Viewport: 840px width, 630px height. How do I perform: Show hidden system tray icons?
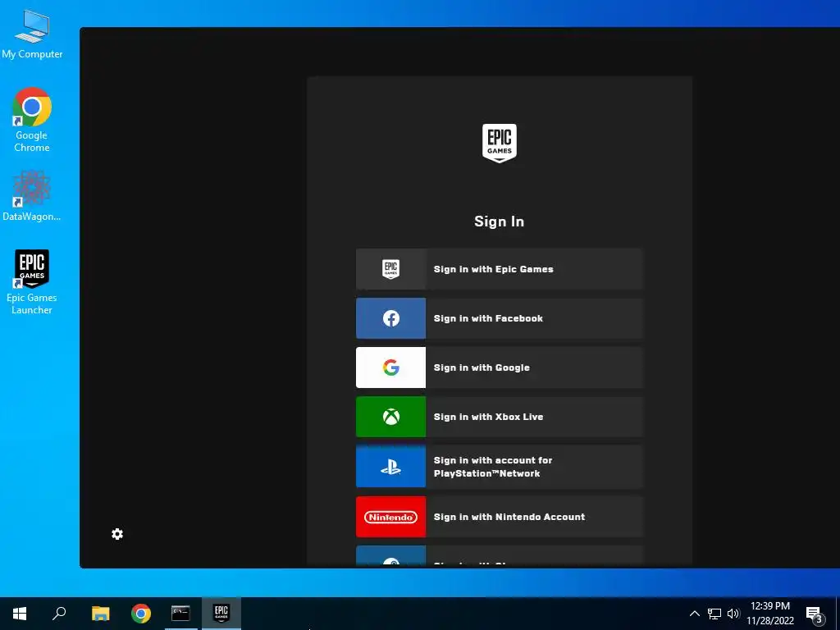point(694,614)
